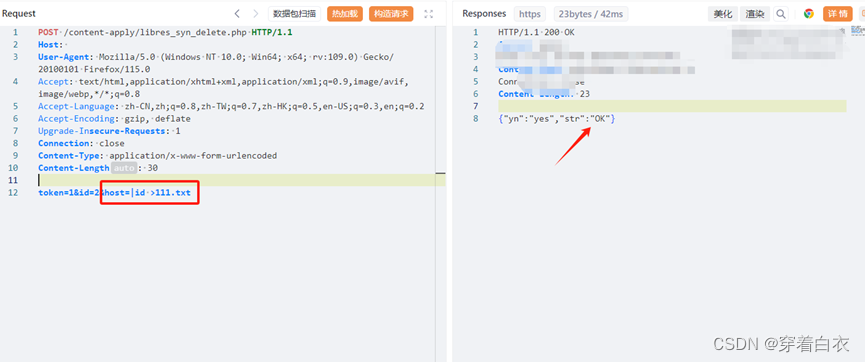Click the orange 详情 details button
The image size is (865, 362).
pyautogui.click(x=837, y=14)
